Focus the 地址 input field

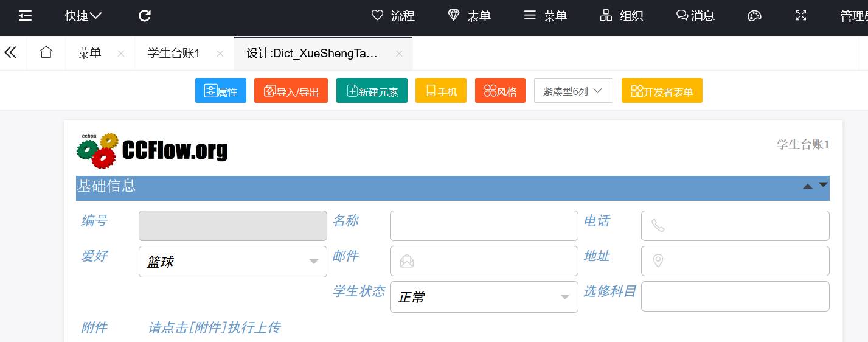tap(735, 261)
